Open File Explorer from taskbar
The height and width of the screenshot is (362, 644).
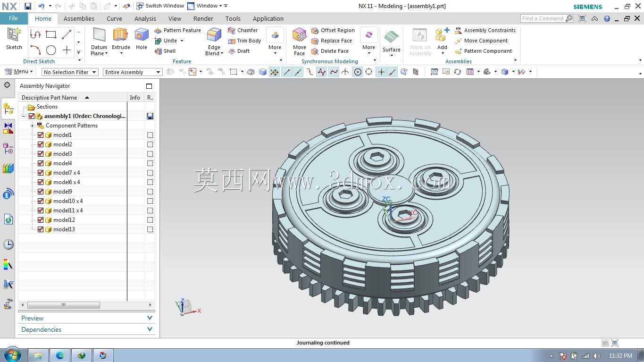click(38, 355)
